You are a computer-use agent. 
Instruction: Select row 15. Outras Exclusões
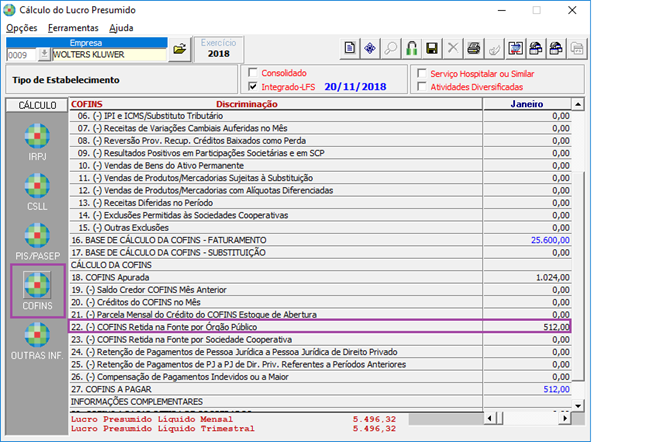click(x=320, y=227)
